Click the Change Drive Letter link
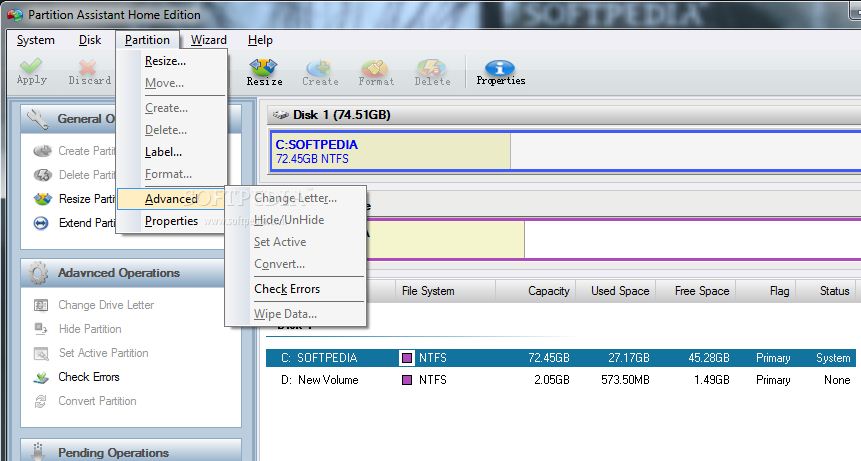The height and width of the screenshot is (461, 861). click(106, 305)
